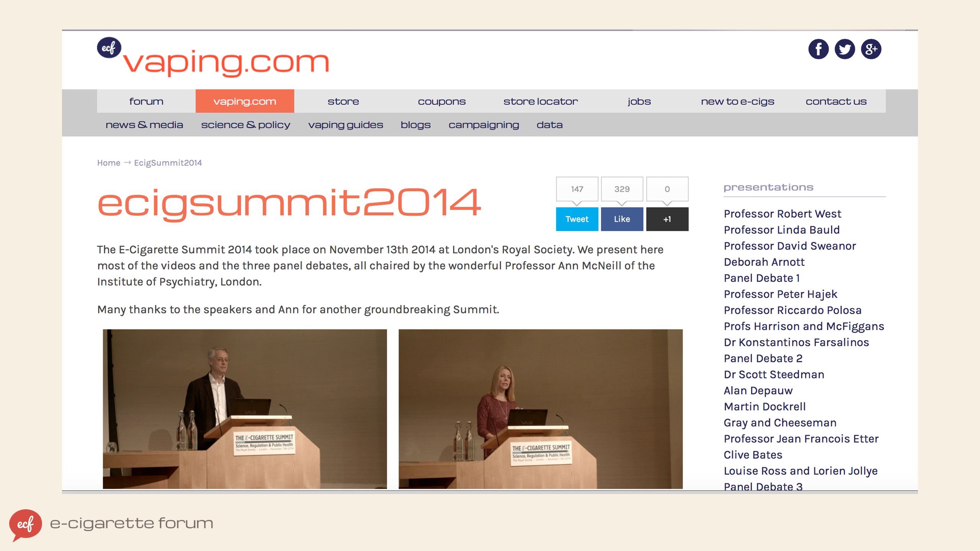Open Professor Robert West presentation
The width and height of the screenshot is (980, 551).
782,214
